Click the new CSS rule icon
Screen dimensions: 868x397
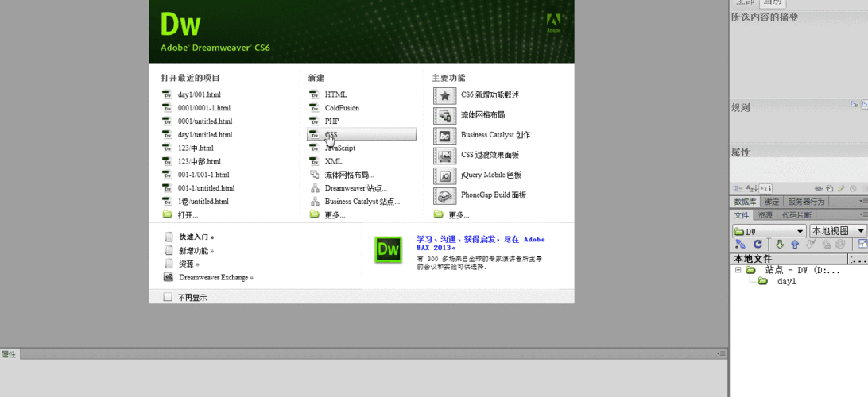[x=830, y=188]
